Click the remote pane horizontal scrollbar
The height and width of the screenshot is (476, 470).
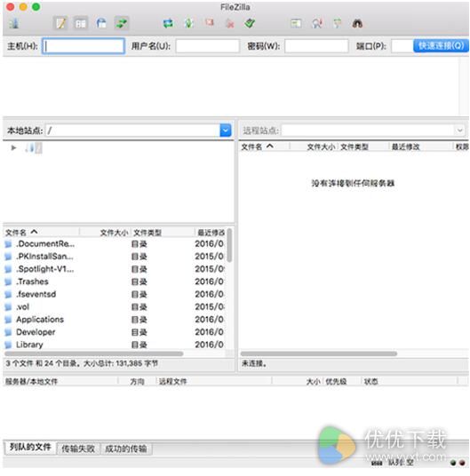click(x=319, y=354)
